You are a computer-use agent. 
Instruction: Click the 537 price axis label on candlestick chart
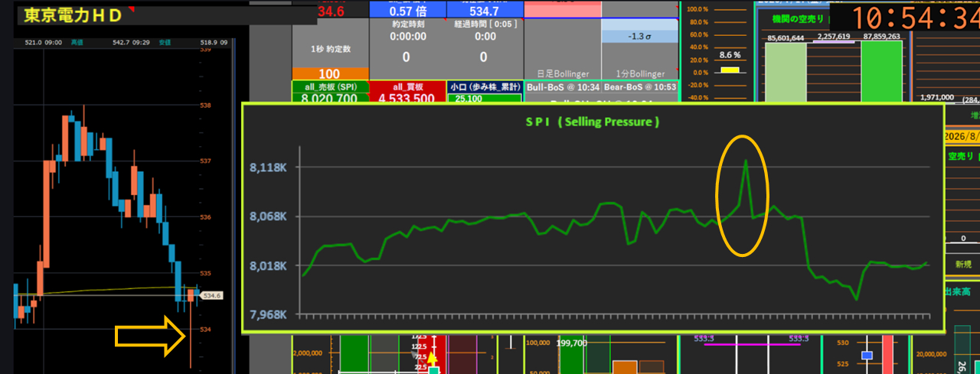coord(204,161)
